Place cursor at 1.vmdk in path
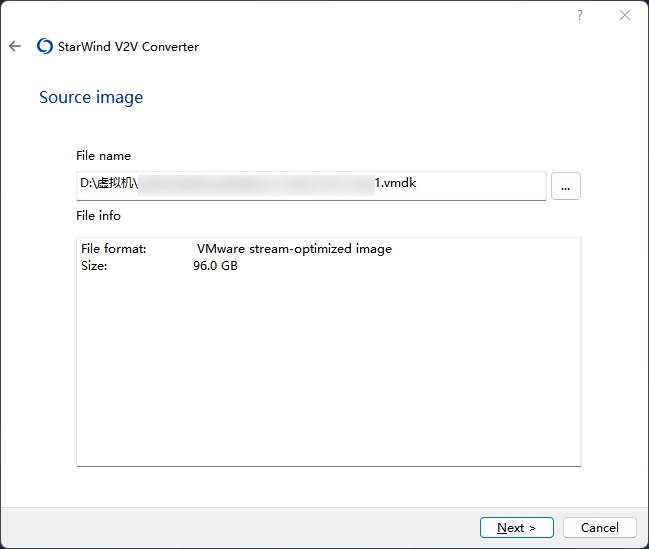649x549 pixels. pos(395,184)
